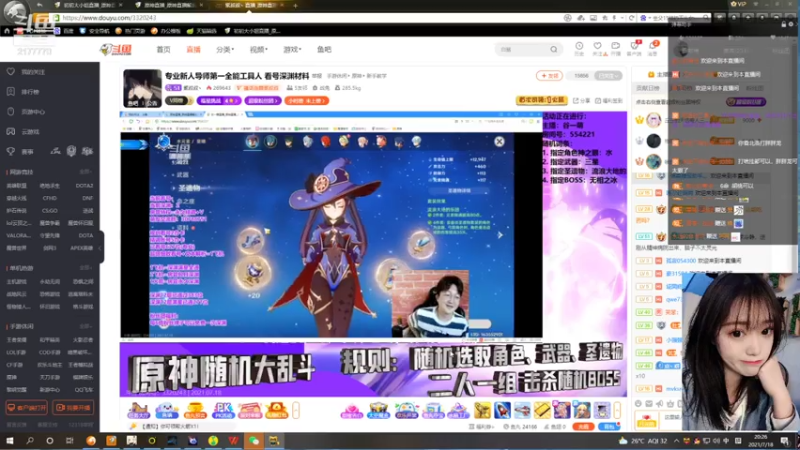
Task: Click the airplane gift icon
Action: pos(522,410)
